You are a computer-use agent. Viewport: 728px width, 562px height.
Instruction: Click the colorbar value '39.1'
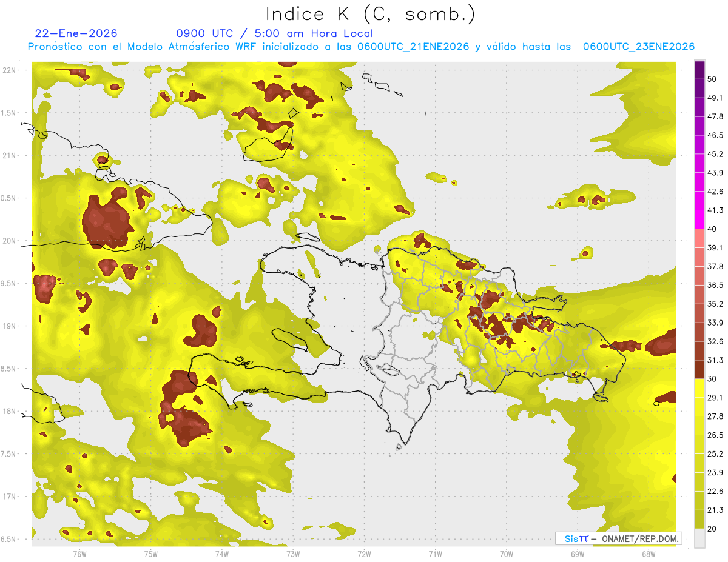coord(715,248)
